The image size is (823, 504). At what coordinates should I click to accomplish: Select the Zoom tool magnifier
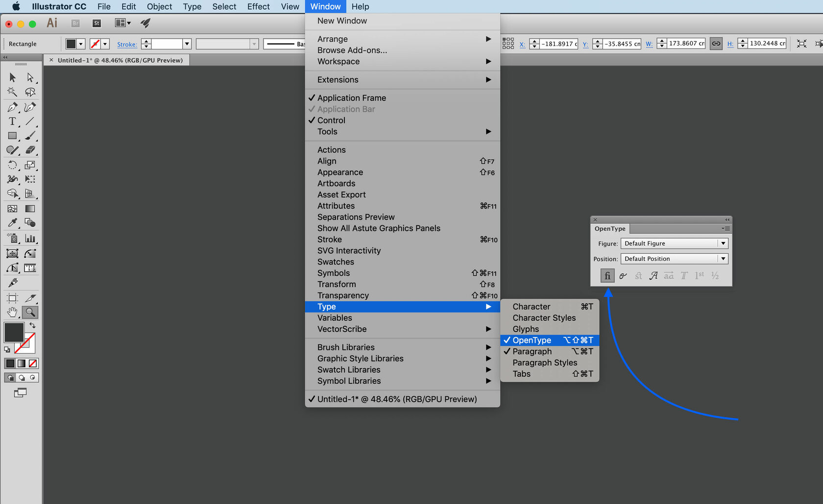click(30, 312)
